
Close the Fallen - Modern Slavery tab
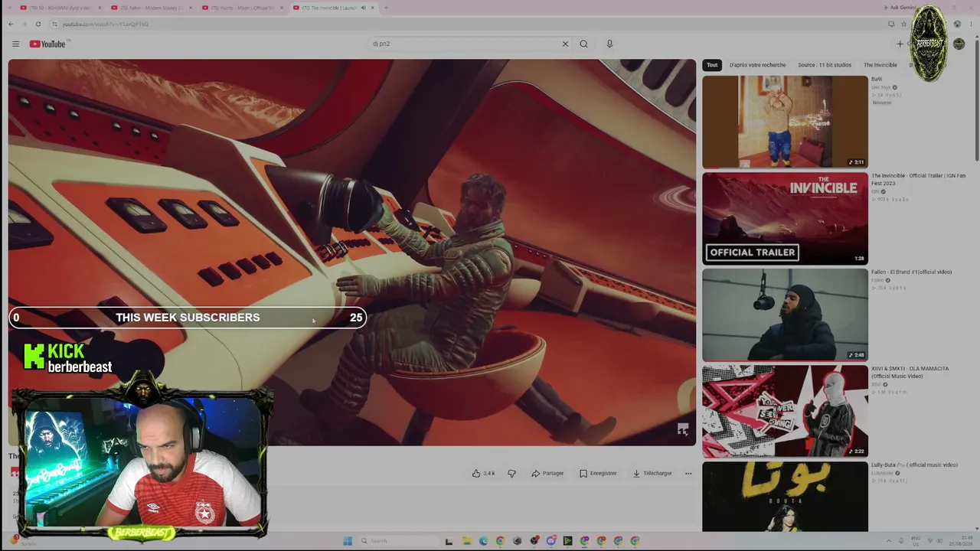point(190,8)
